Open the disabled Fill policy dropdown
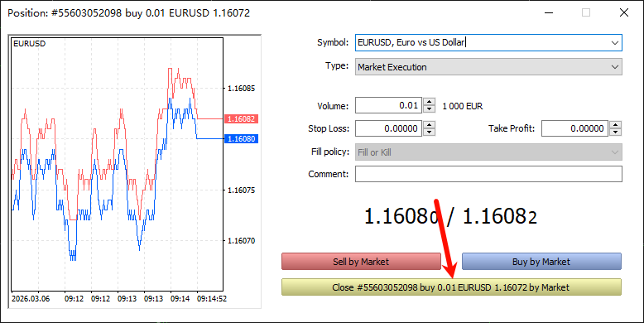The width and height of the screenshot is (644, 323). [x=614, y=152]
